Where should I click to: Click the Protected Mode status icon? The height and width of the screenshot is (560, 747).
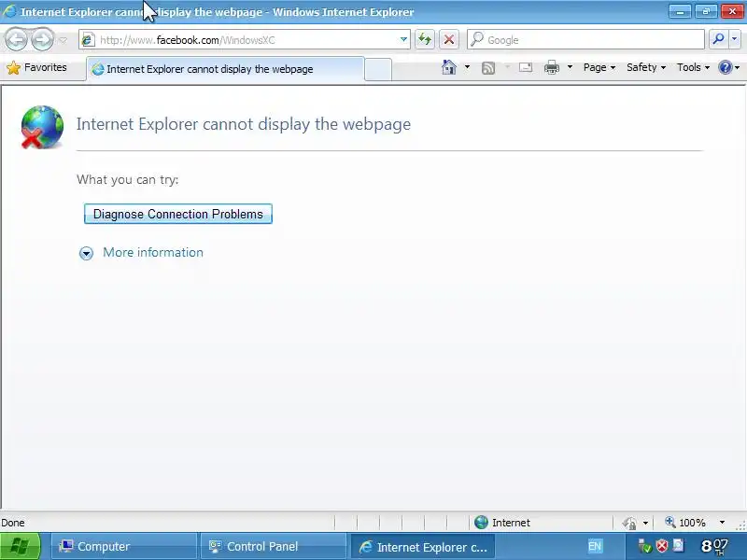pos(629,523)
